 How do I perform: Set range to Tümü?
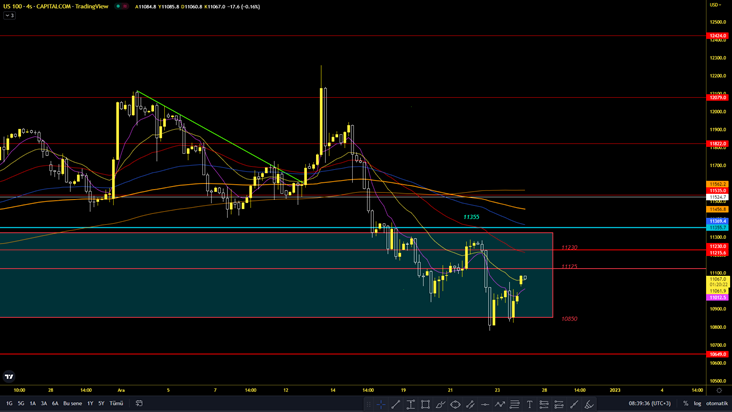(x=116, y=403)
